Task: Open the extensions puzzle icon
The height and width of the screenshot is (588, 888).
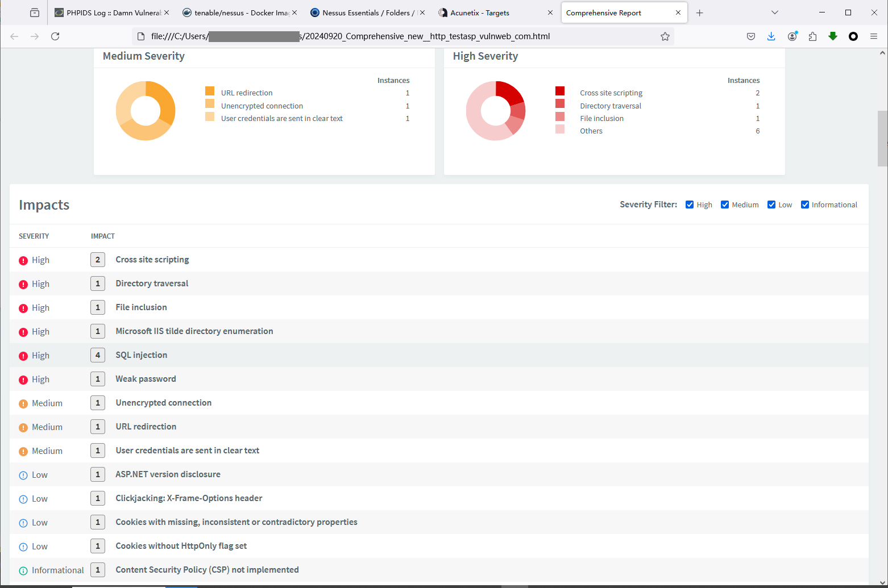Action: coord(812,36)
